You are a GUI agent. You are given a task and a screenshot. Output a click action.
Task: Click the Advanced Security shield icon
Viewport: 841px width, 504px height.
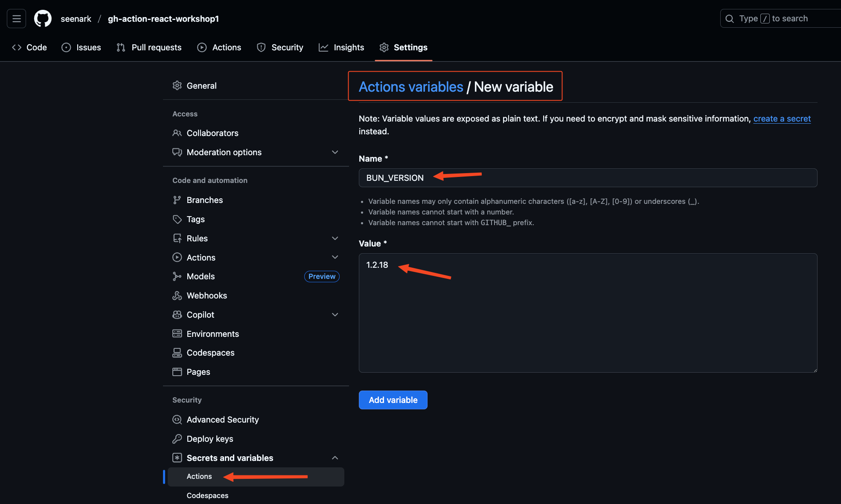point(177,420)
